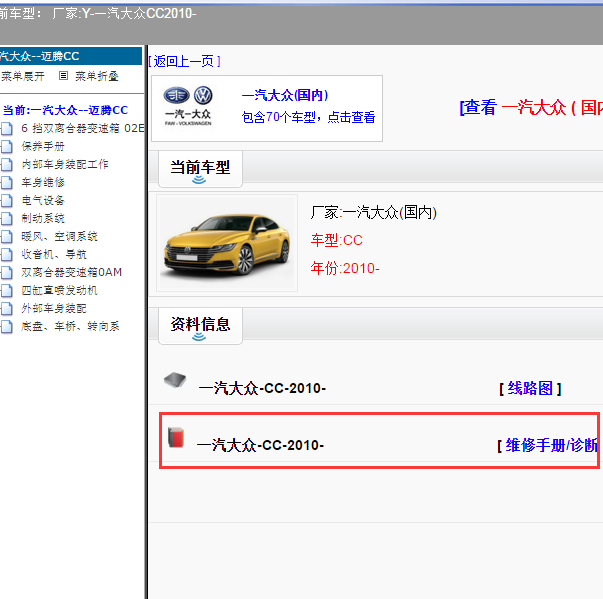
Task: Click the 菜单折叠 list icon
Action: click(x=63, y=76)
